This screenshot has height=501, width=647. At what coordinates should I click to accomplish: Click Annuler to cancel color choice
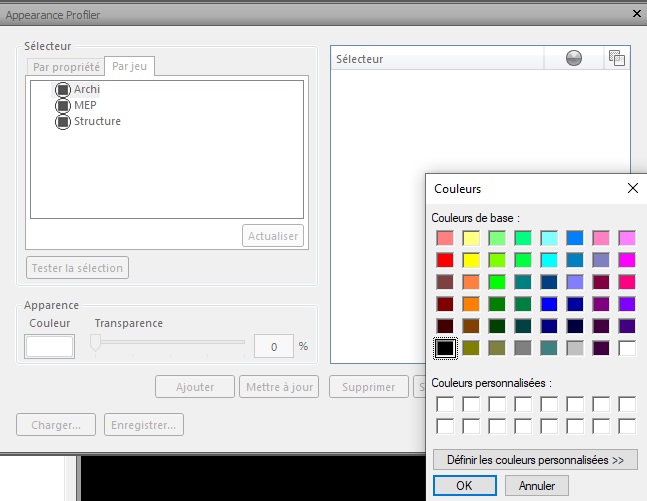pos(537,486)
